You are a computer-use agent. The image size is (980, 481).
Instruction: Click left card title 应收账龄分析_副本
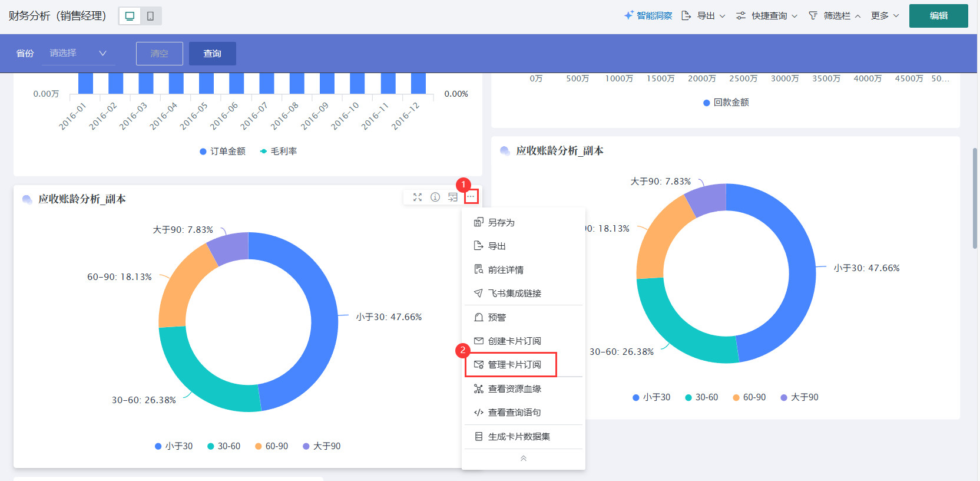pyautogui.click(x=82, y=199)
